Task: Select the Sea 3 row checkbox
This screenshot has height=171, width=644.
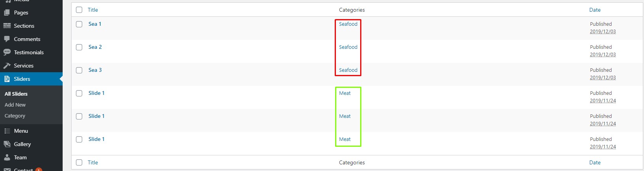Action: pyautogui.click(x=79, y=70)
